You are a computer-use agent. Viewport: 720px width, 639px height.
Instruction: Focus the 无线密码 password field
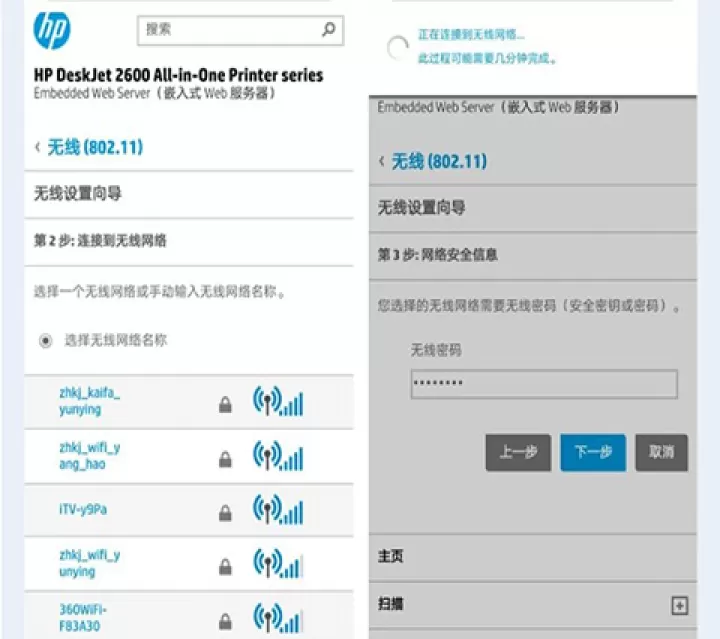544,384
